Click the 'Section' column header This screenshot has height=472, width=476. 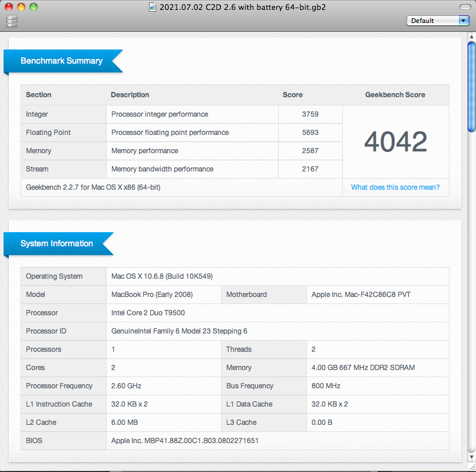(38, 95)
